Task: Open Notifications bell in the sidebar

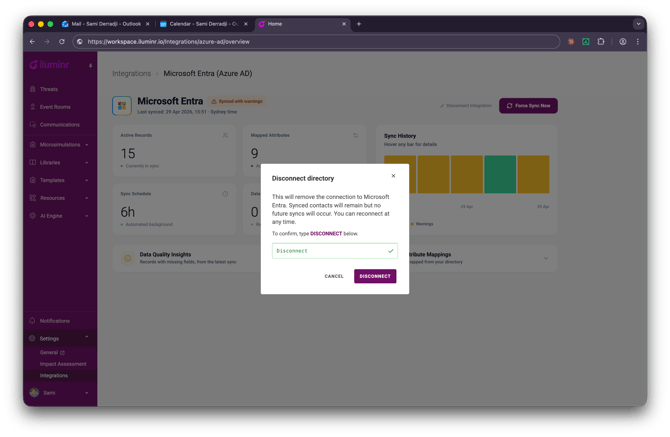Action: 54,321
